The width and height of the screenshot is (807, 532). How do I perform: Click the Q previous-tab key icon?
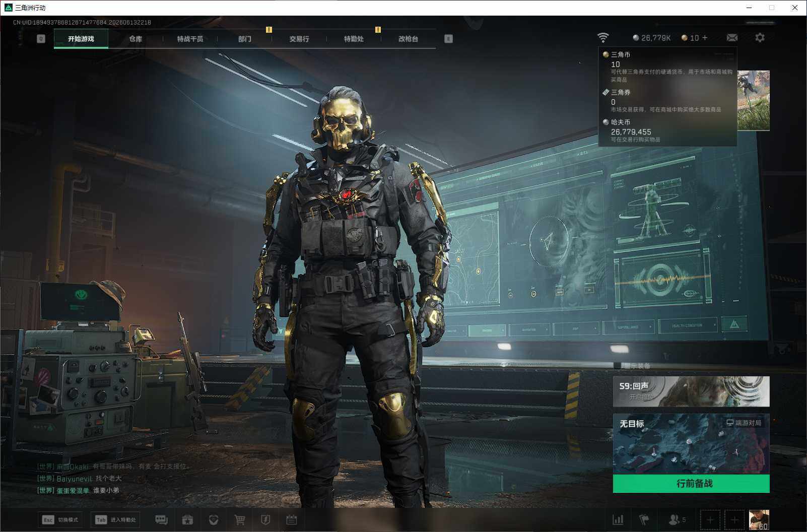[41, 39]
